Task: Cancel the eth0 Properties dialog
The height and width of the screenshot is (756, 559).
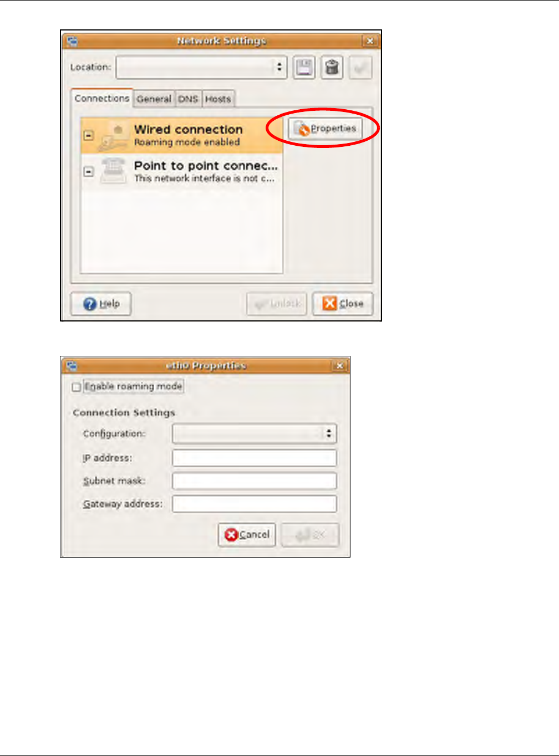Action: pyautogui.click(x=247, y=535)
